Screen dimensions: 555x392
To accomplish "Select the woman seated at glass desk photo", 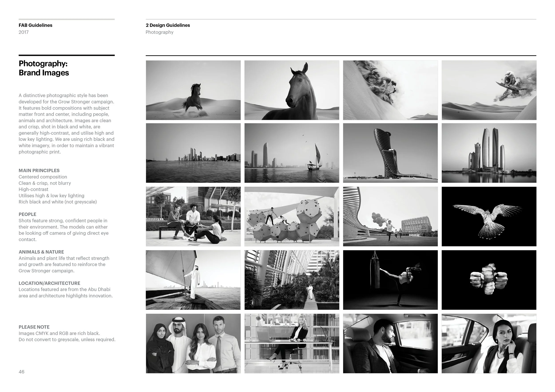I will 292,343.
